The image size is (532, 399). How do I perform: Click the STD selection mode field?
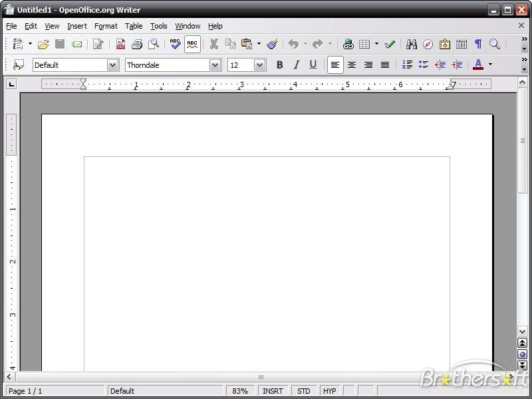click(304, 391)
